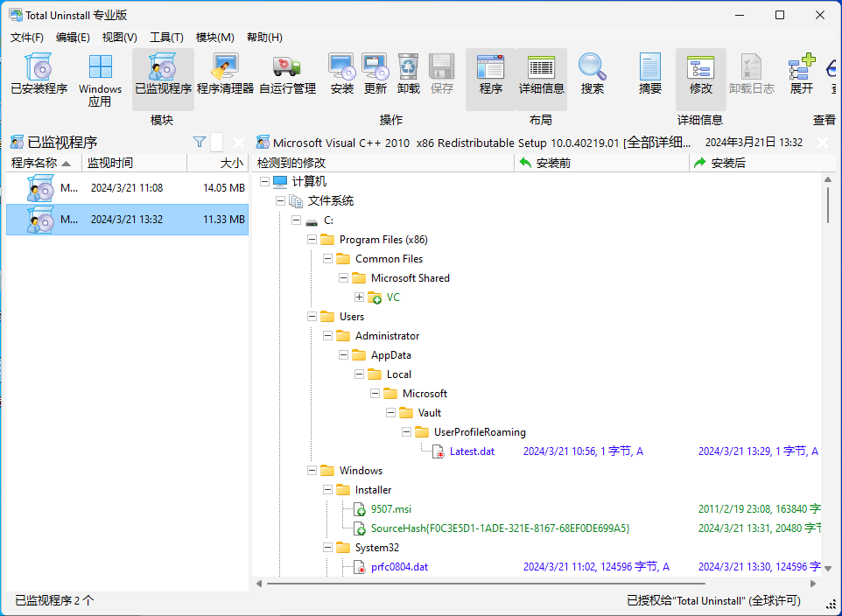The height and width of the screenshot is (616, 842).
Task: Click horizontal scrollbar right arrow
Action: (x=813, y=584)
